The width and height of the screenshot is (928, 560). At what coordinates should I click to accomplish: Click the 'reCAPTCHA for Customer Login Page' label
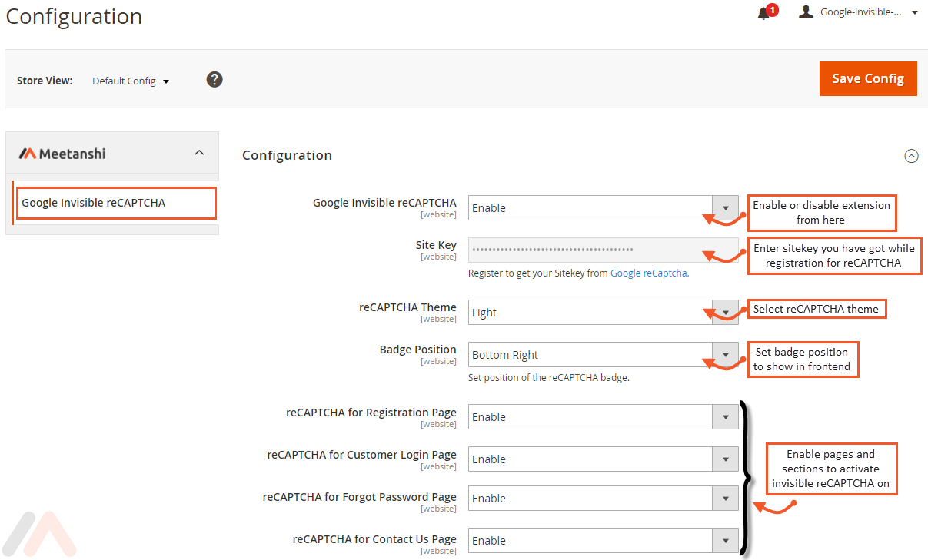tap(361, 455)
